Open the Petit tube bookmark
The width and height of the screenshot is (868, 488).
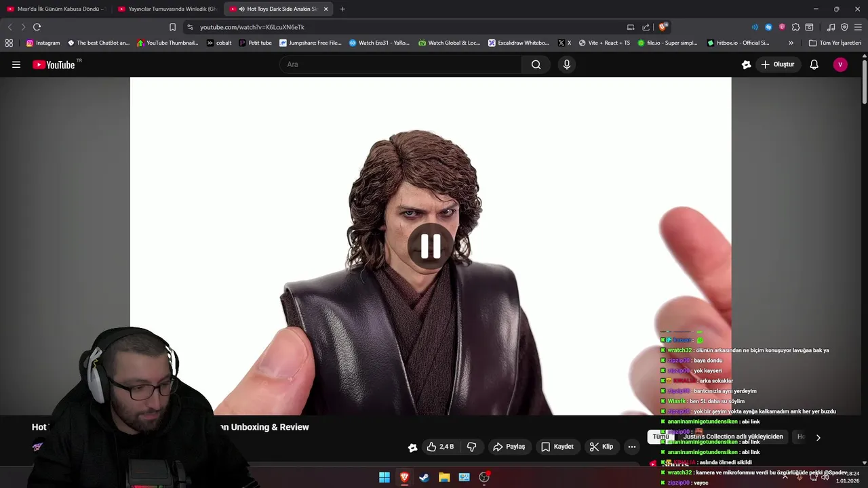tap(255, 43)
